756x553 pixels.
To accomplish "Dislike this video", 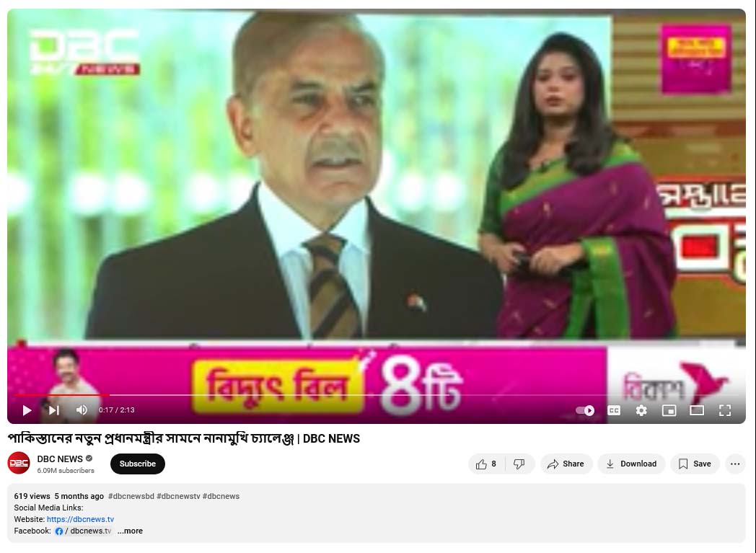I will click(x=519, y=464).
